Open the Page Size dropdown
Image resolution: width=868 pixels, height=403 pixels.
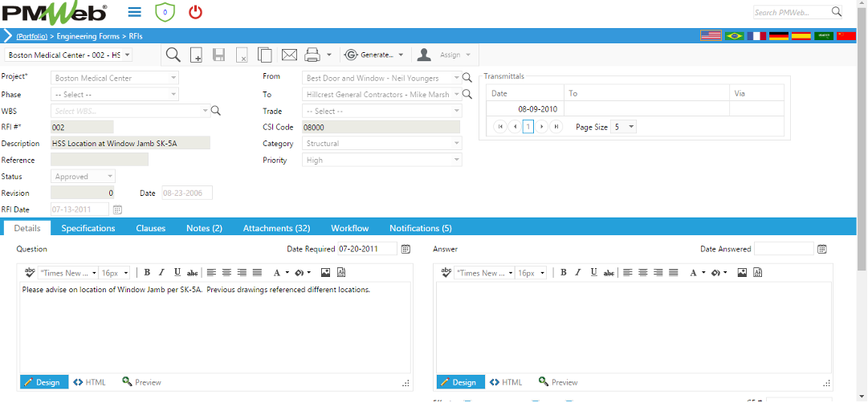click(632, 127)
